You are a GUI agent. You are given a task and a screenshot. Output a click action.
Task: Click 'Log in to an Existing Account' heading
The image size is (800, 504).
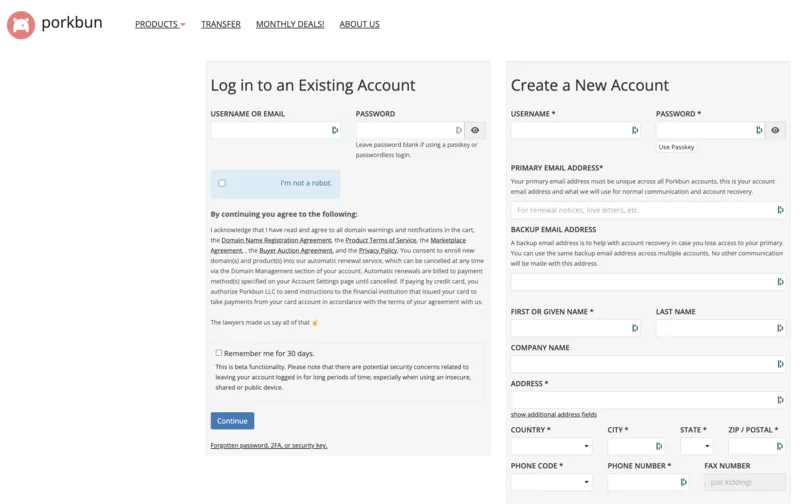click(313, 85)
